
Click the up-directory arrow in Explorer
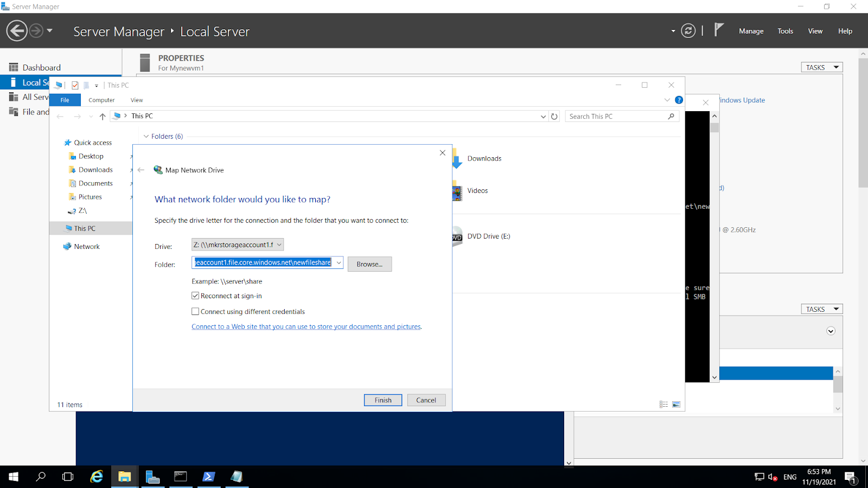(x=103, y=116)
